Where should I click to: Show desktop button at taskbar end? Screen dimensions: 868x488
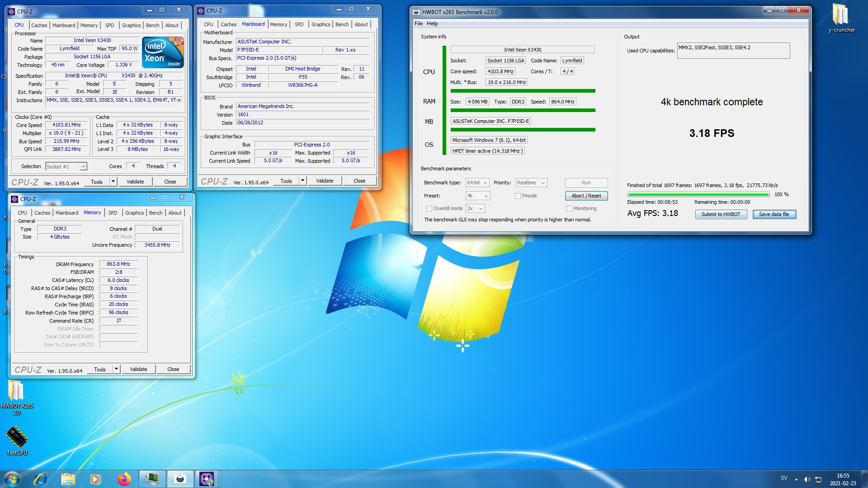click(864, 479)
